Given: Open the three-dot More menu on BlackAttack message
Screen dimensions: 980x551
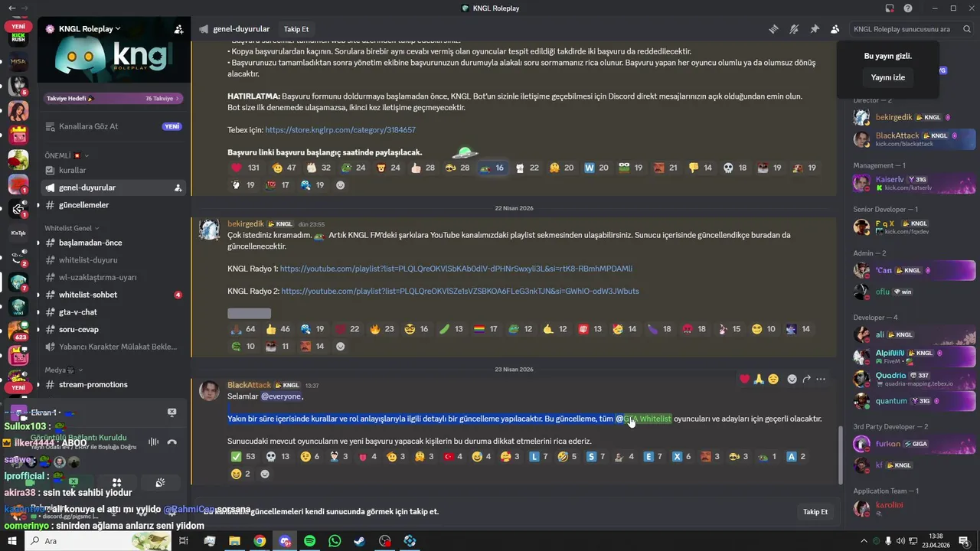Looking at the screenshot, I should click(821, 379).
